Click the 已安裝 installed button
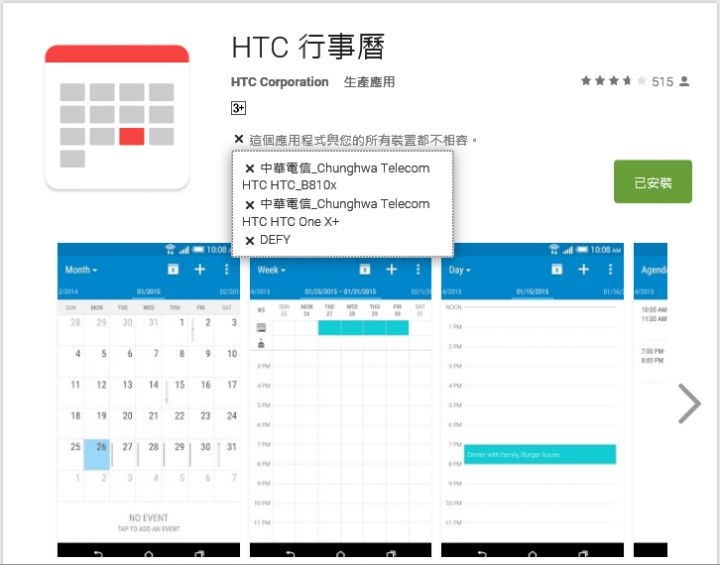The image size is (720, 565). tap(652, 181)
